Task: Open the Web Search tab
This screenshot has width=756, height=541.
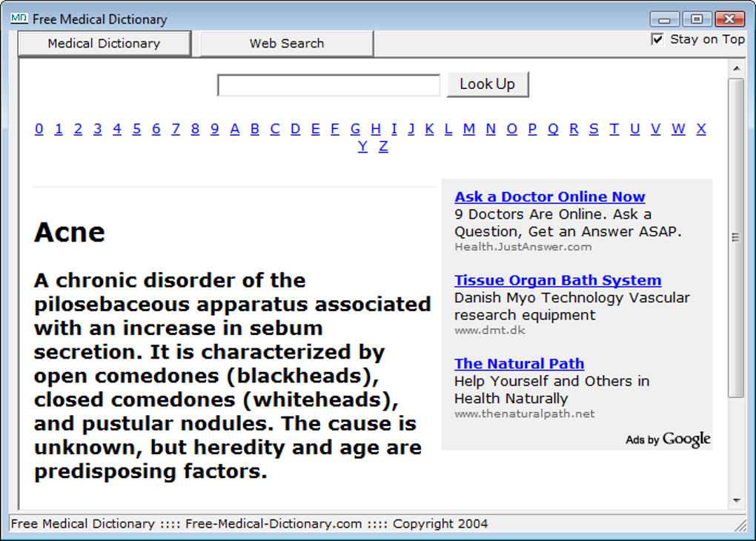Action: pyautogui.click(x=287, y=44)
